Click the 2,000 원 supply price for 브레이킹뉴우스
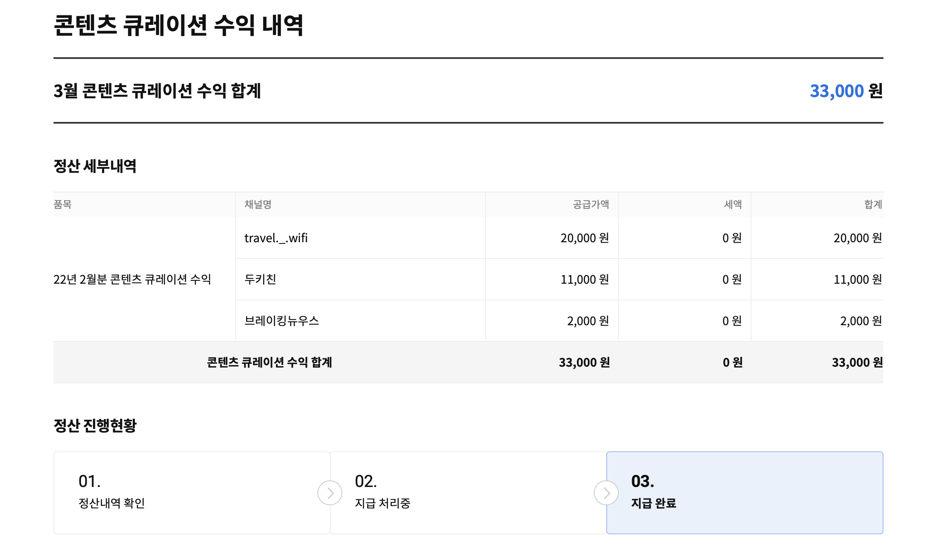This screenshot has height=560, width=942. click(x=588, y=321)
